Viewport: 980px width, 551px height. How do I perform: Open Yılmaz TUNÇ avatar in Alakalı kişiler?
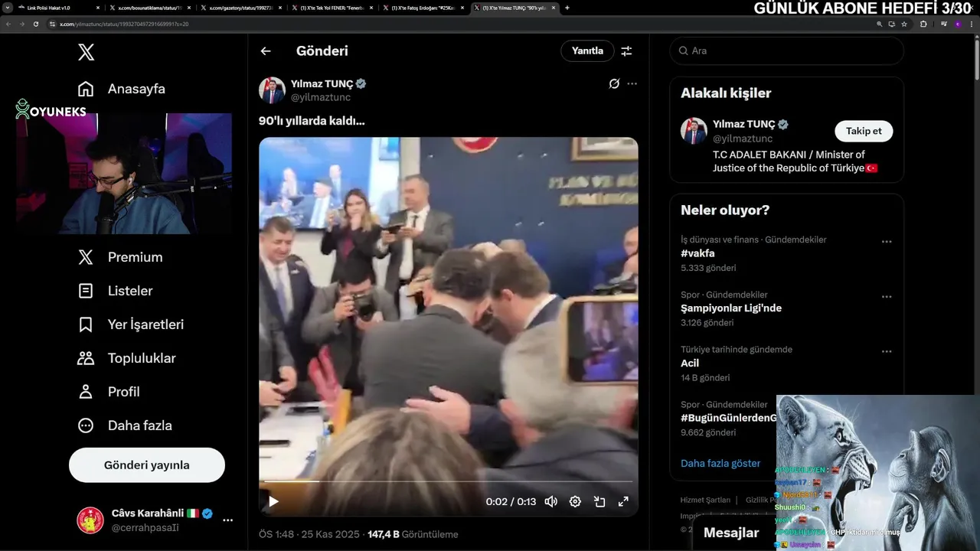pos(694,131)
